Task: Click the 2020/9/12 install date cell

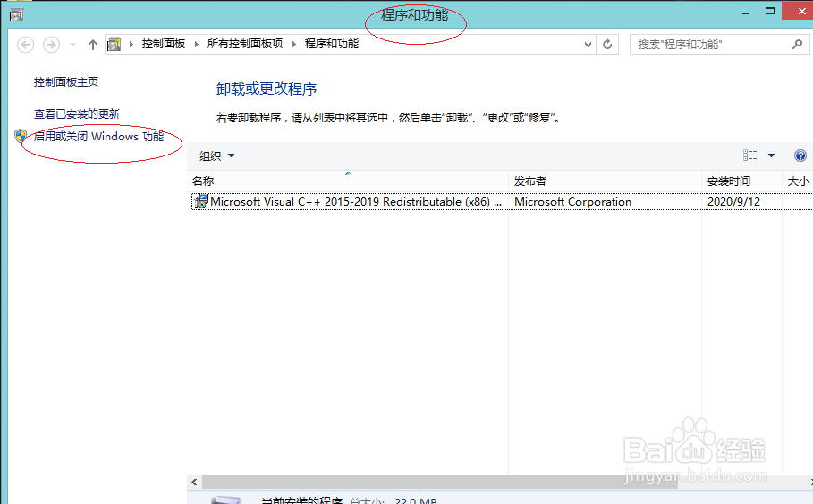Action: 733,201
